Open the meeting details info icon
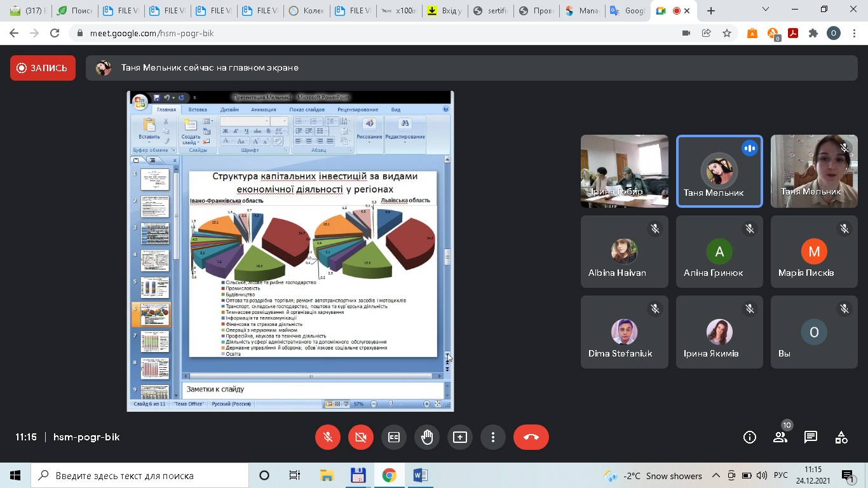The image size is (868, 488). (750, 437)
